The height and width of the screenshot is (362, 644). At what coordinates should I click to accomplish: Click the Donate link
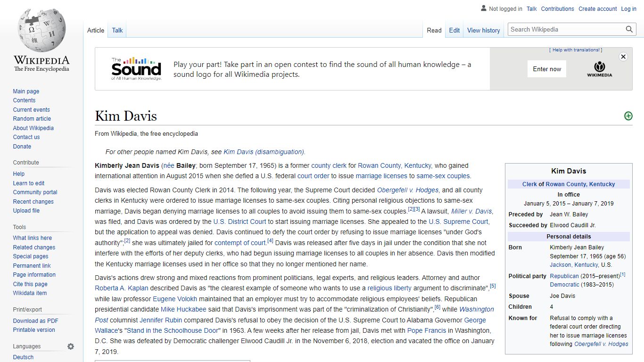tap(22, 147)
